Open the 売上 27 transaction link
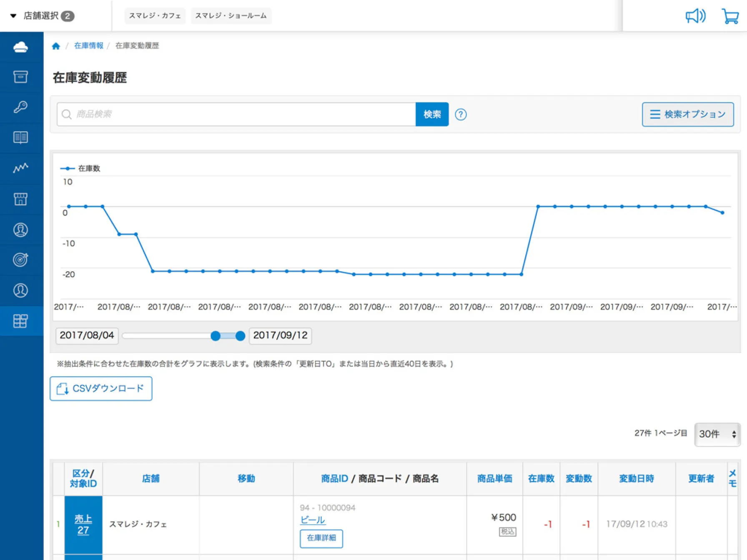Screen dimensions: 747x560 point(83,525)
